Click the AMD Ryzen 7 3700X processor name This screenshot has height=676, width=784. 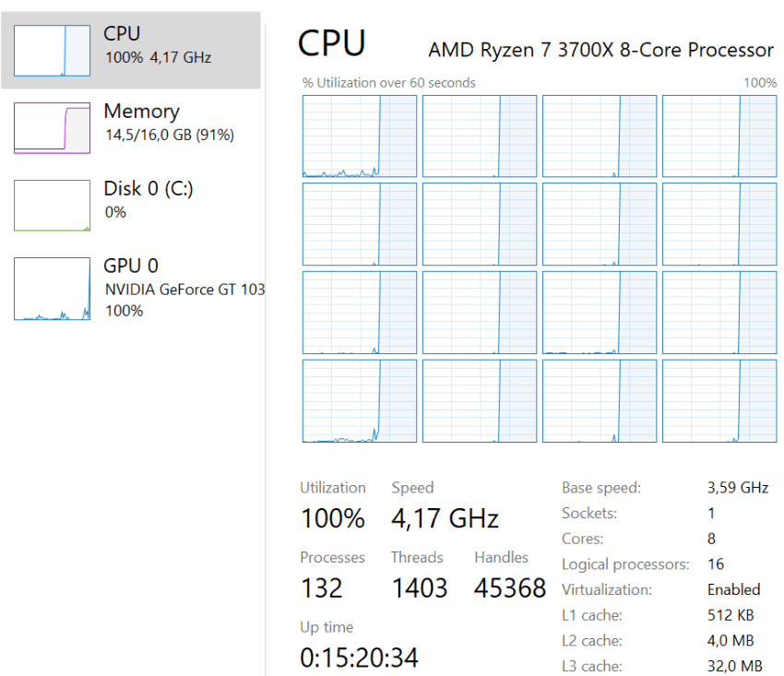[x=600, y=50]
